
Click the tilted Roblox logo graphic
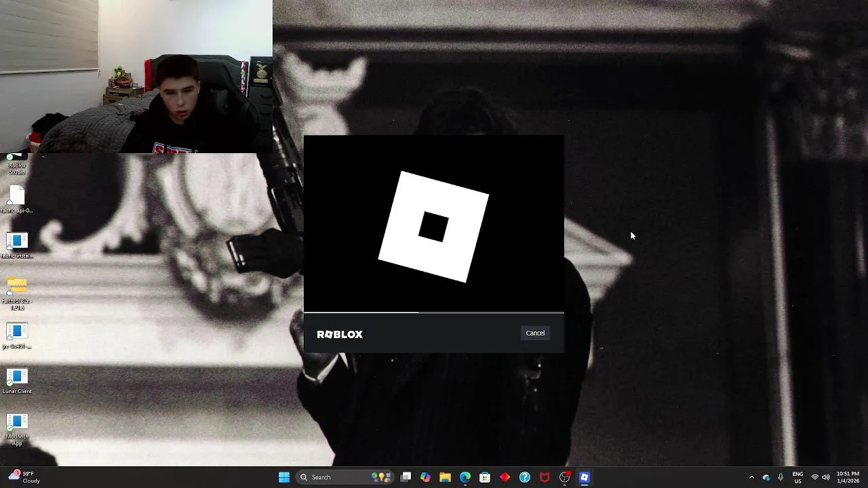tap(433, 226)
